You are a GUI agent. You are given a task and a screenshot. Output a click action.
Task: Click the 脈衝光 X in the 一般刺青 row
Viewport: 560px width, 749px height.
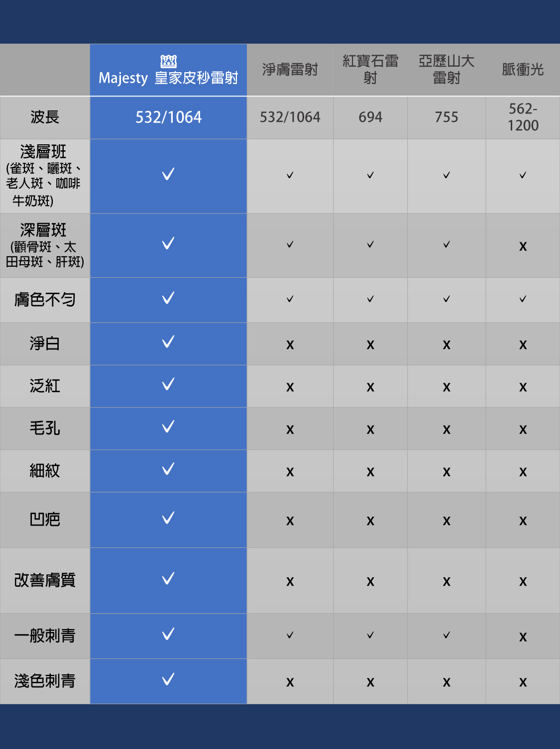(x=523, y=637)
